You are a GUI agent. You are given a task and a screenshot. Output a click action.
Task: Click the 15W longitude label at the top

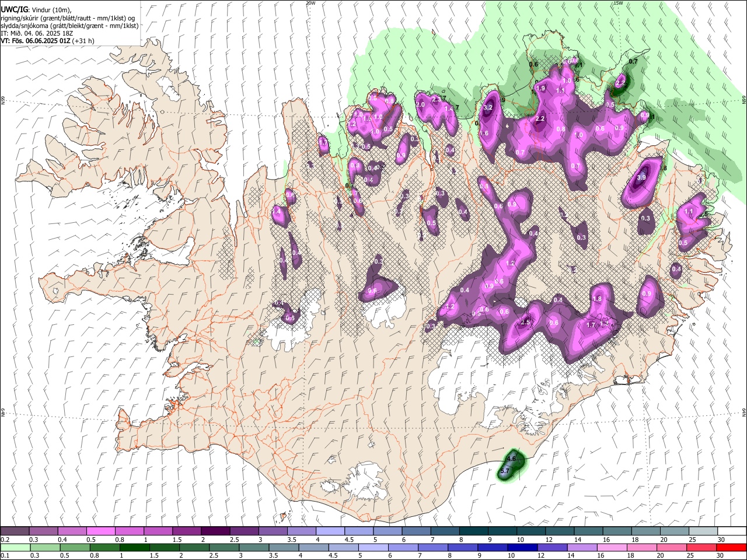click(x=618, y=3)
